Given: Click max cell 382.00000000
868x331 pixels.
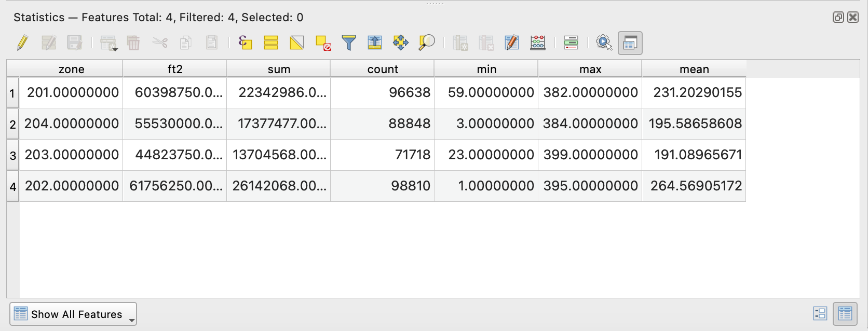Looking at the screenshot, I should [590, 93].
